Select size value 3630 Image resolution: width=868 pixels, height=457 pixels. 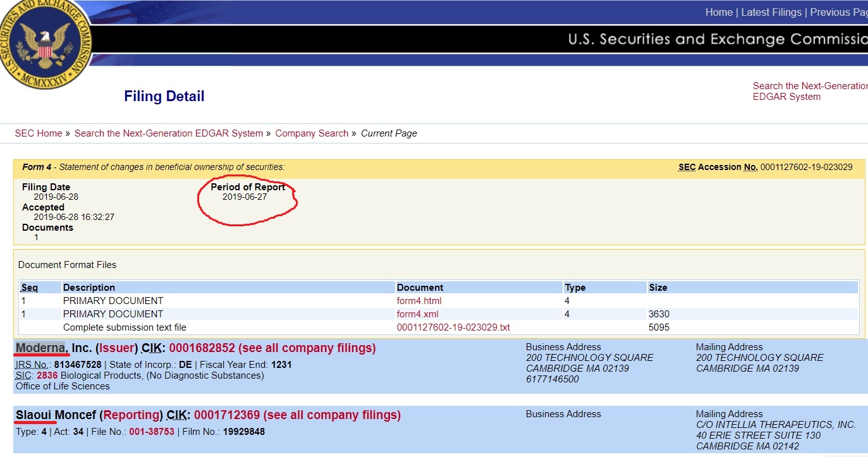tap(659, 314)
